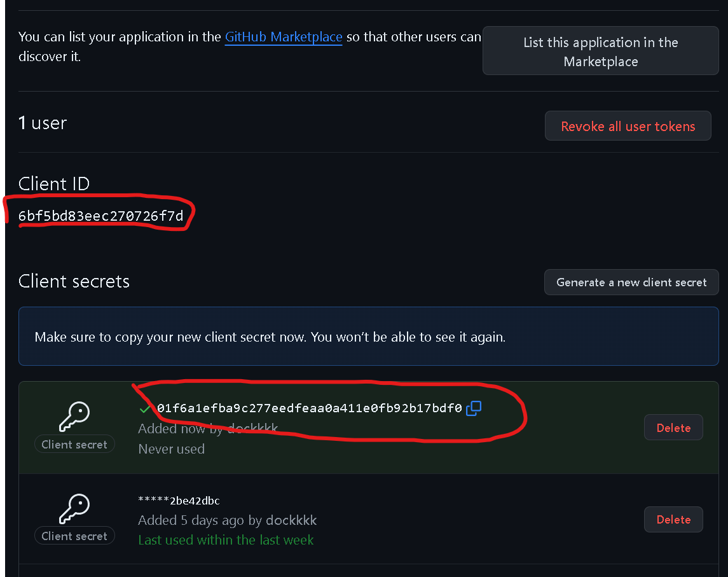Screen dimensions: 728x577
Task: Click the 1 user heading
Action: (43, 123)
